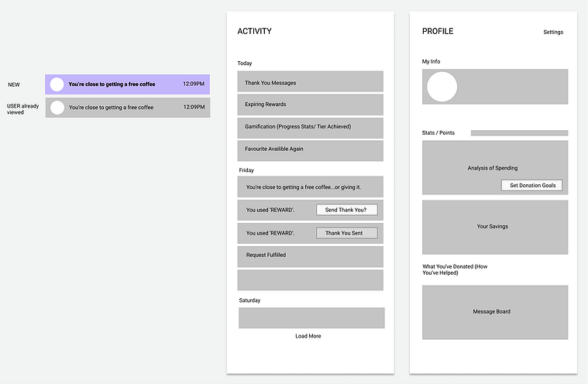Viewport: 588px width, 384px height.
Task: Select the profile picture circle under My Info
Action: (x=442, y=87)
